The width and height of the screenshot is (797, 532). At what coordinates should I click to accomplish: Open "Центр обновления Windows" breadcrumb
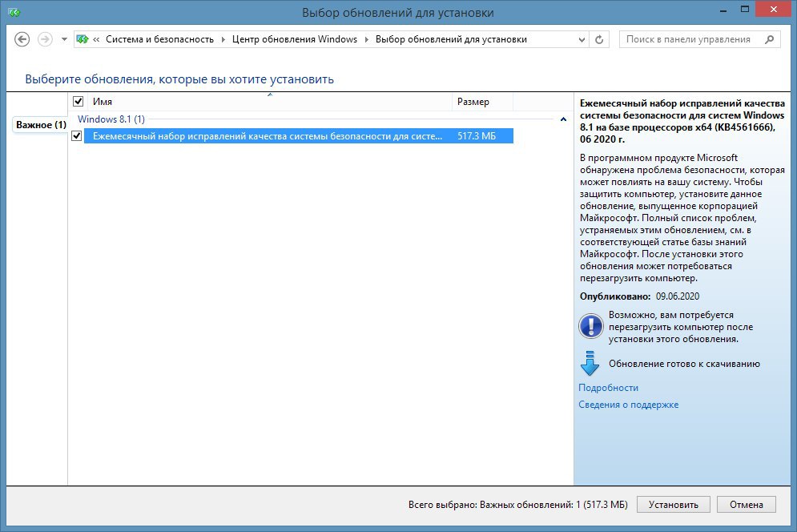pyautogui.click(x=294, y=39)
